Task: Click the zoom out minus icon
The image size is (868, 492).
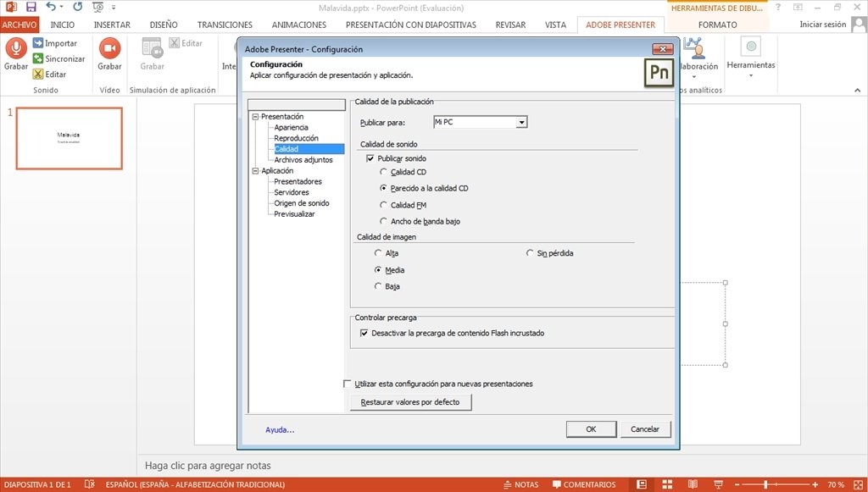Action: [x=737, y=485]
